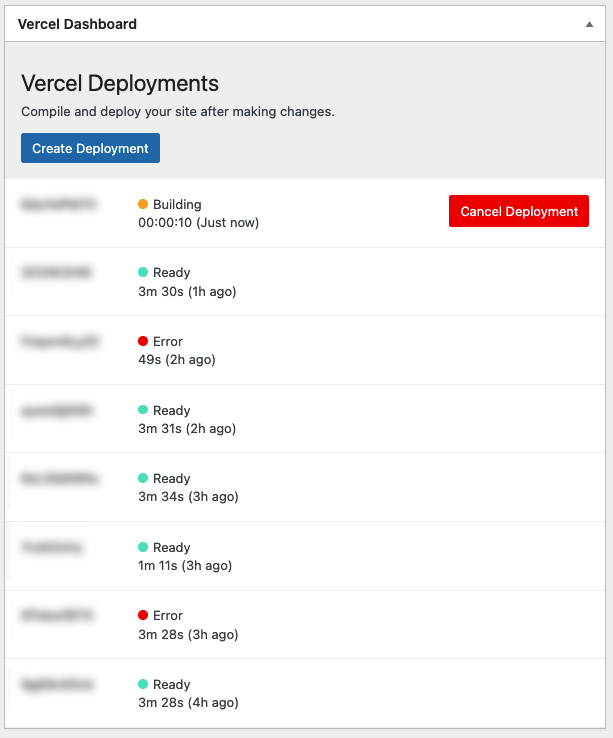Click the green dot beside 1m 11s
Image resolution: width=613 pixels, height=738 pixels.
[143, 547]
